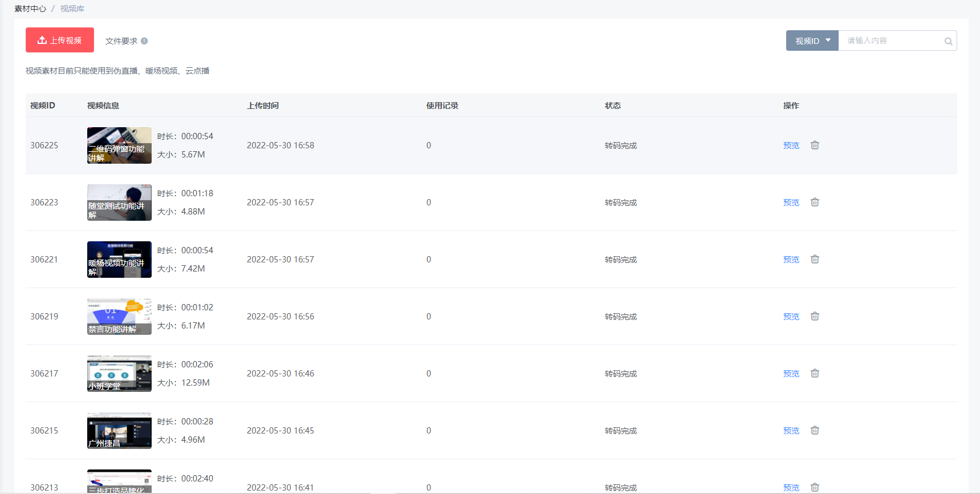
Task: Open preview for video 306223
Action: (791, 203)
